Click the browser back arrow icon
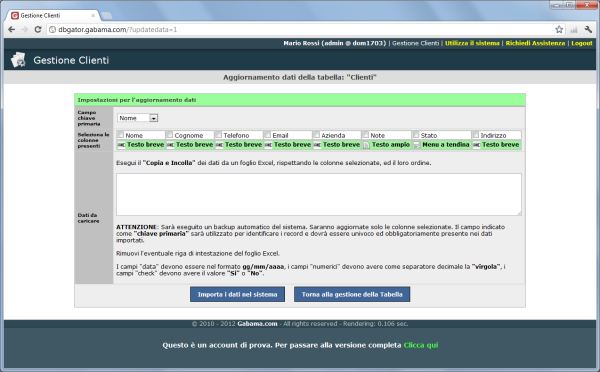Image resolution: width=600 pixels, height=372 pixels. tap(11, 29)
